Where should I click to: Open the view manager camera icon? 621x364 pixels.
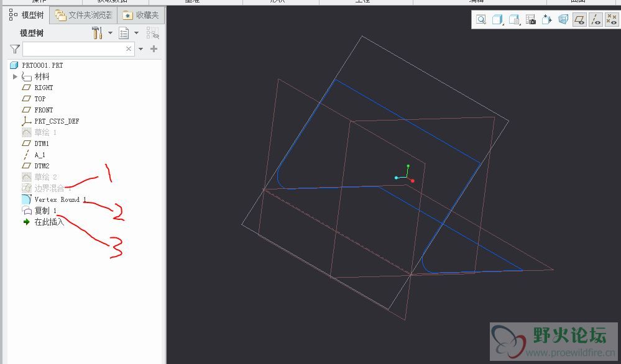pos(530,19)
